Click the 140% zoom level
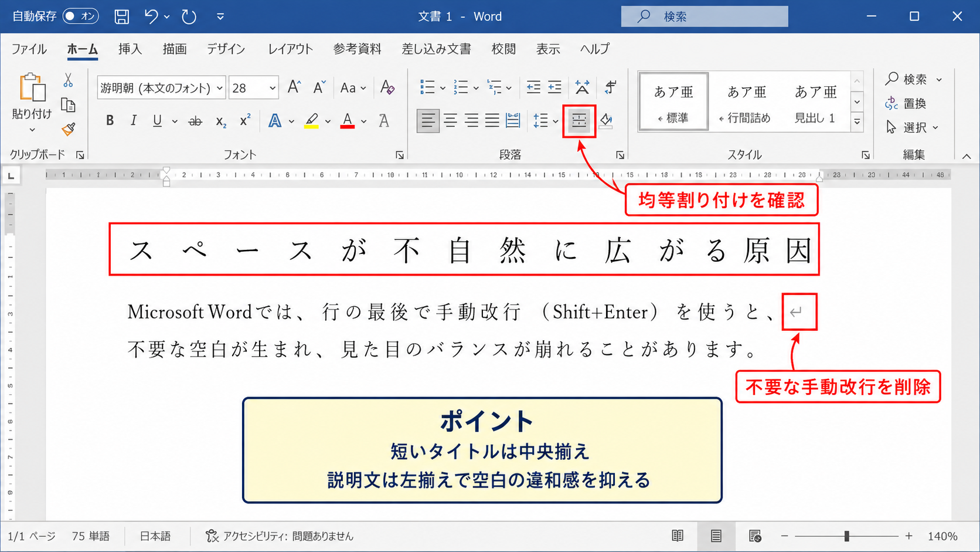Screen dimensions: 980x552 [x=942, y=536]
